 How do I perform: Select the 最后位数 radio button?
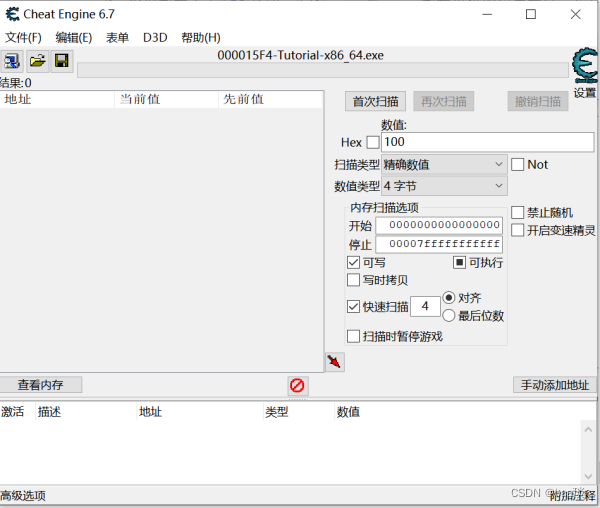pos(449,316)
